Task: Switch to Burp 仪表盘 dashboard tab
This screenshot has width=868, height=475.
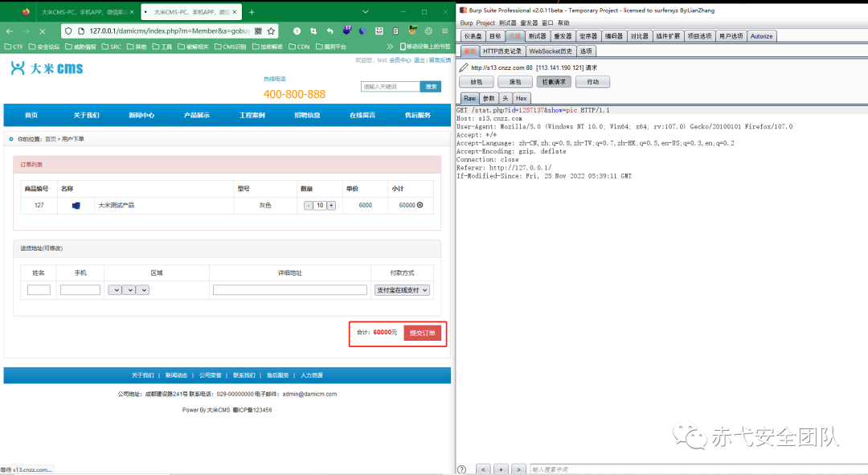Action: coord(473,36)
